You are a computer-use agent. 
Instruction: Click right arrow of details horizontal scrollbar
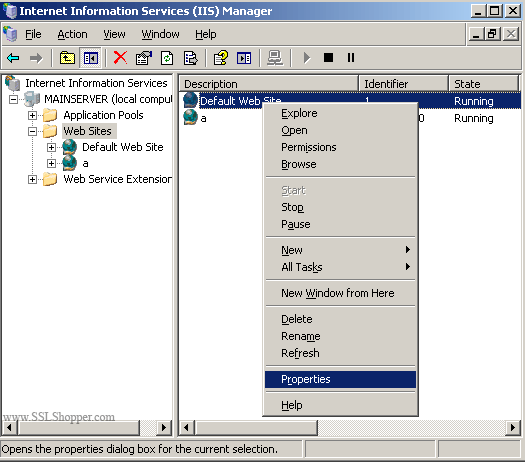coord(513,428)
